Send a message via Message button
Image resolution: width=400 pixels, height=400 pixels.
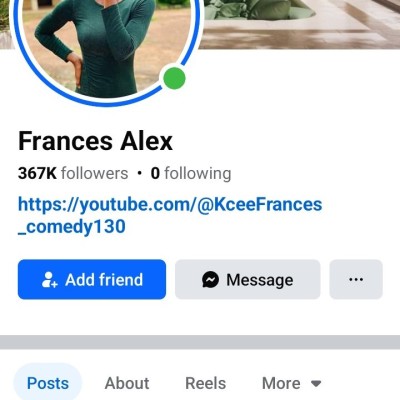(248, 279)
